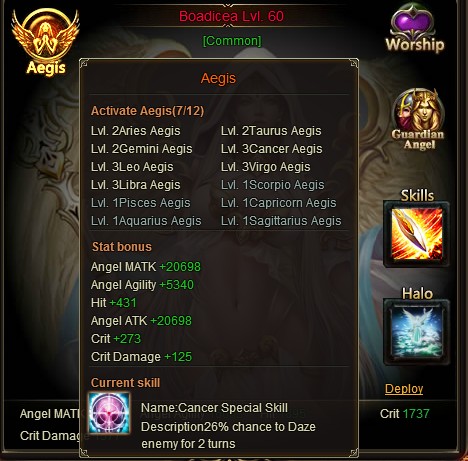
Task: Open the Guardian Angel portrait icon
Action: pos(418,119)
